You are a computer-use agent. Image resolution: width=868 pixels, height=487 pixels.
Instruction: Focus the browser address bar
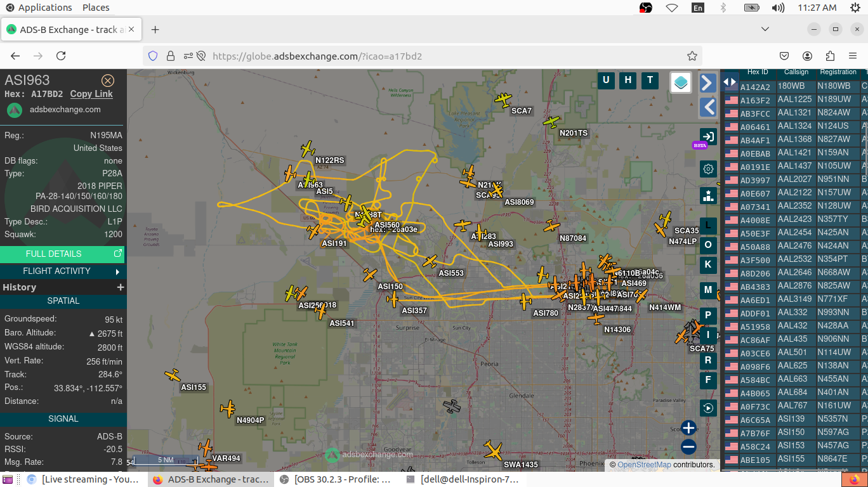pos(421,56)
